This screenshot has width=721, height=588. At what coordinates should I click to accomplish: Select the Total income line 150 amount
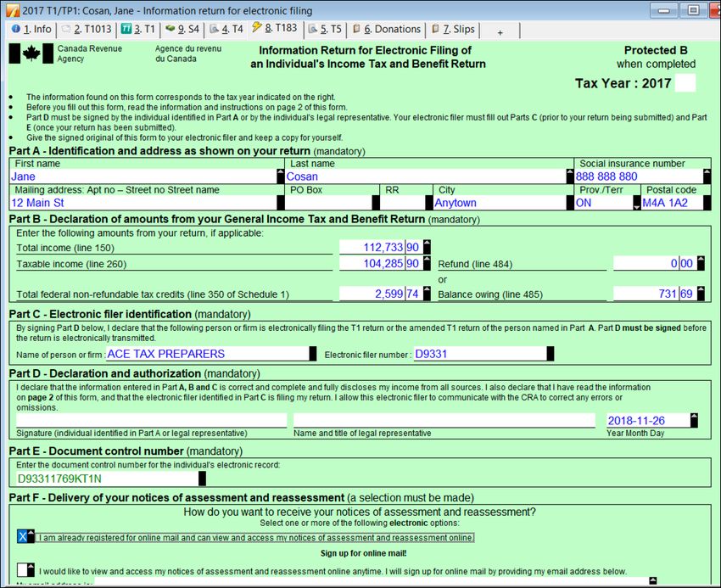click(x=380, y=247)
